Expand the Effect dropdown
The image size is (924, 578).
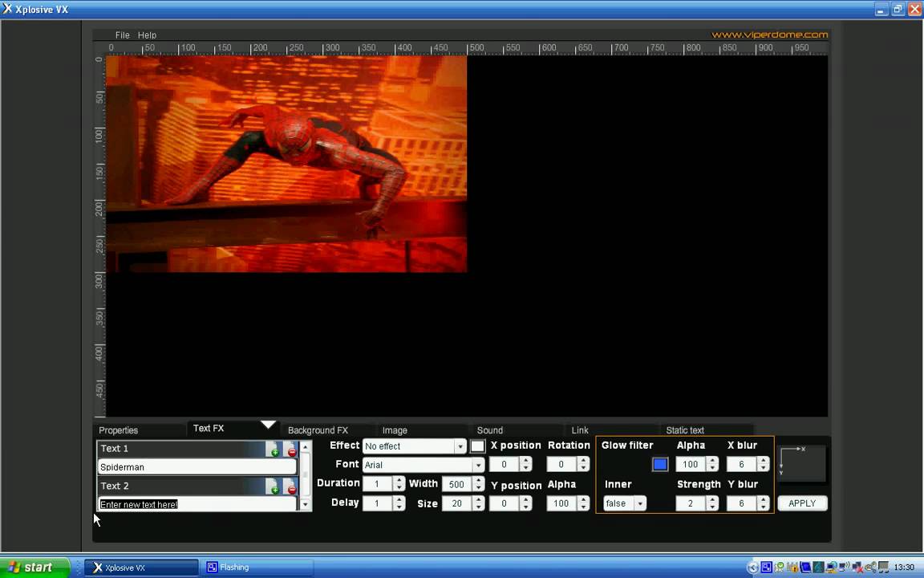click(x=460, y=446)
